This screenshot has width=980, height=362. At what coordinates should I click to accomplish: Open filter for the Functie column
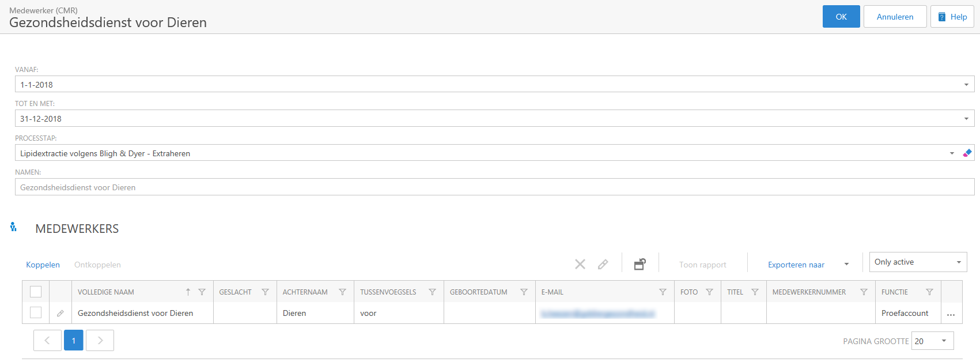[929, 292]
